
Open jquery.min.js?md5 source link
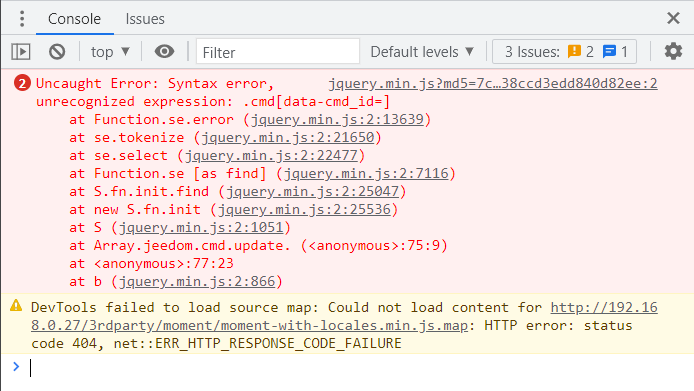pos(493,83)
